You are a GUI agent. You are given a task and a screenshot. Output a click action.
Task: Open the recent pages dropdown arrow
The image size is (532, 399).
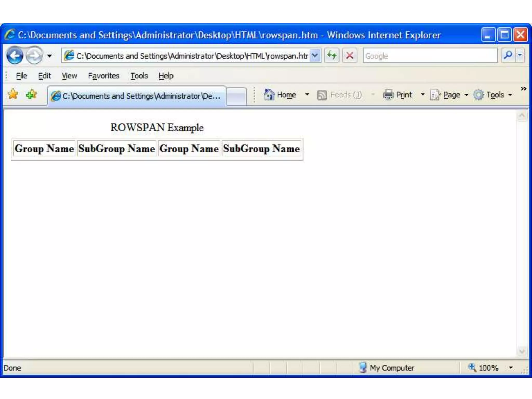click(49, 56)
